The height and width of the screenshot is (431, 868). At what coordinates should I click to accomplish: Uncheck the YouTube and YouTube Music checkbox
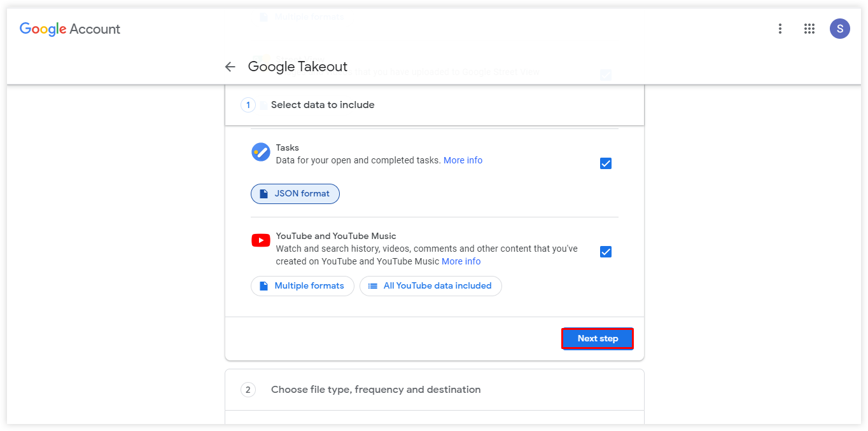605,252
